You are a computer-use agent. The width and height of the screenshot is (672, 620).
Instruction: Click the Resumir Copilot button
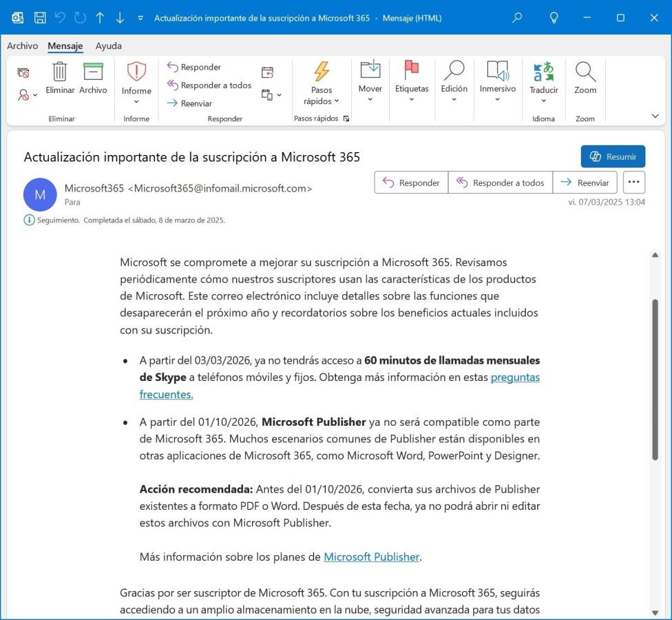coord(613,156)
